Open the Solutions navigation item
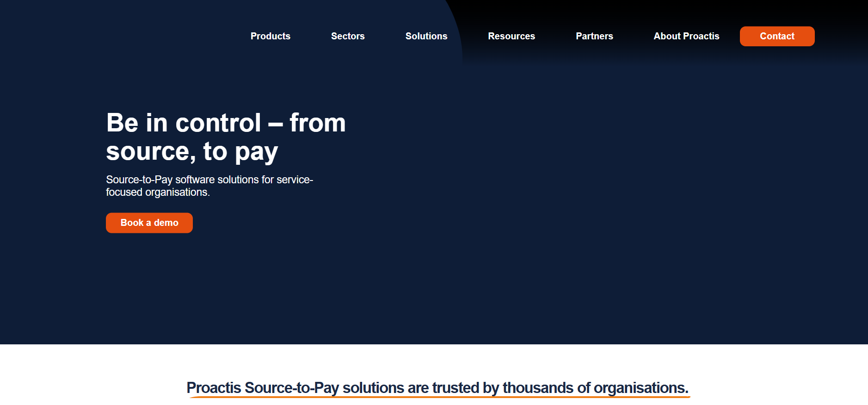Image resolution: width=868 pixels, height=405 pixels. (426, 36)
